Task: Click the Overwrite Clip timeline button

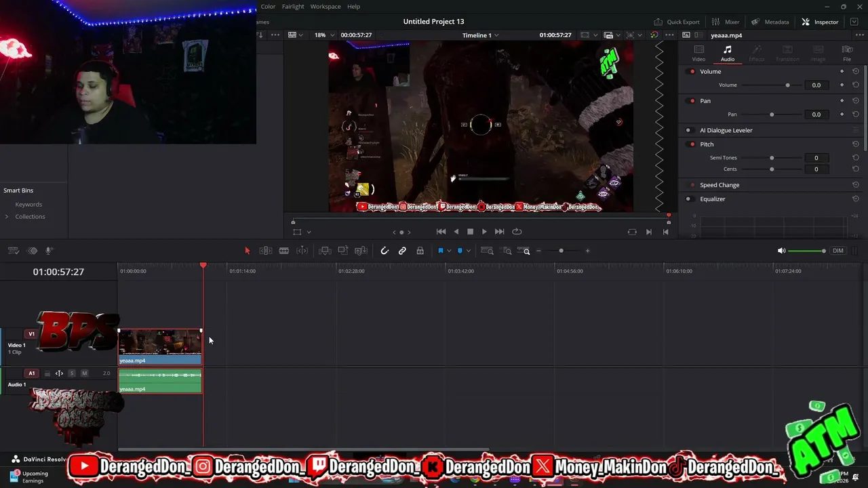Action: [x=342, y=251]
